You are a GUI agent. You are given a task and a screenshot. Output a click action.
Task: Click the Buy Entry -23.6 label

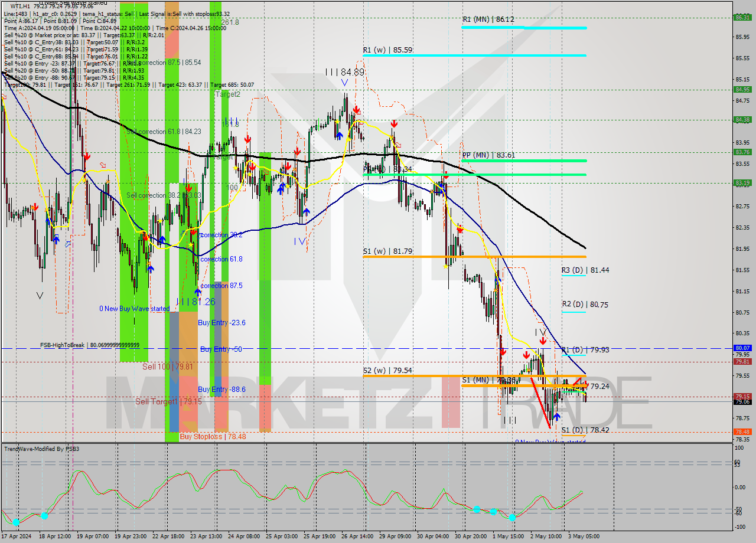click(221, 323)
